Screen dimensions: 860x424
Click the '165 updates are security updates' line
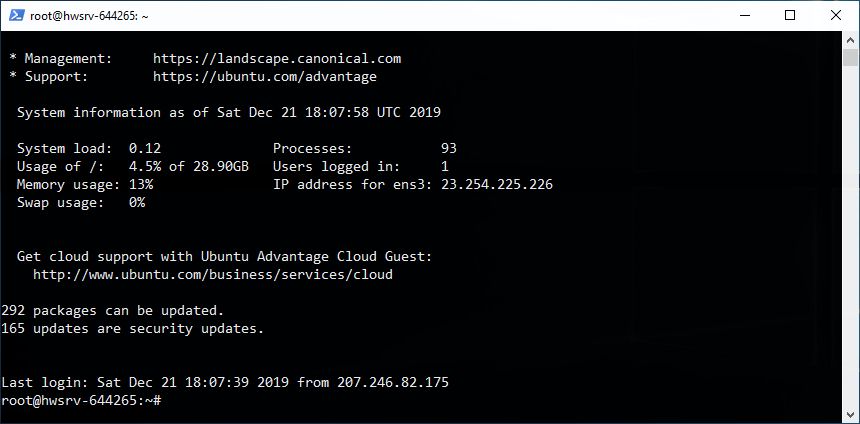(x=119, y=328)
